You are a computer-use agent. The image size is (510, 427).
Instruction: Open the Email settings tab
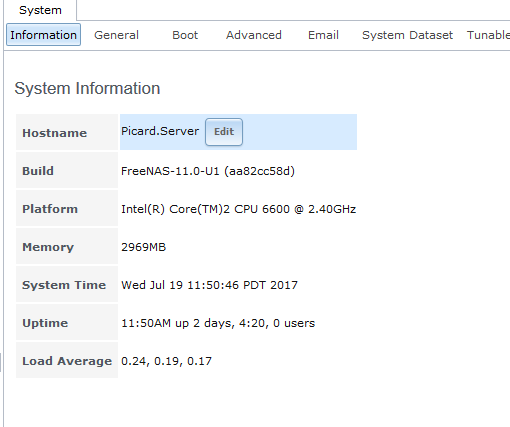(x=323, y=35)
